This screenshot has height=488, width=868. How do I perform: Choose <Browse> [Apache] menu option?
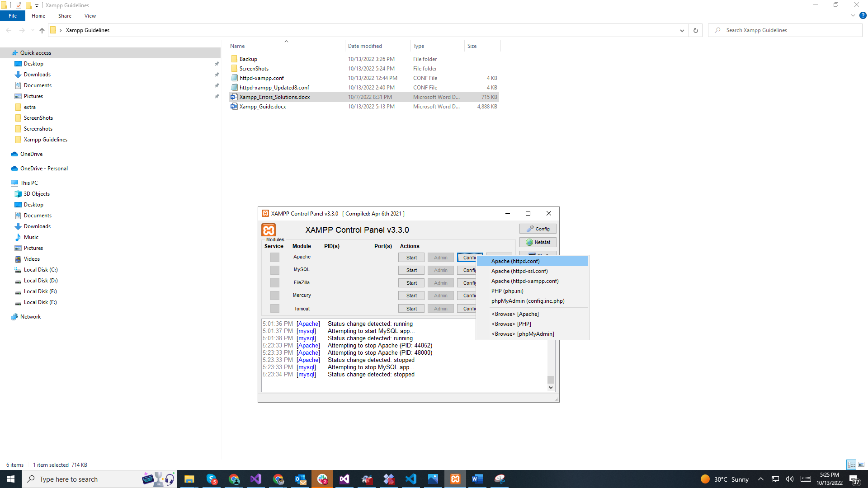(x=532, y=314)
